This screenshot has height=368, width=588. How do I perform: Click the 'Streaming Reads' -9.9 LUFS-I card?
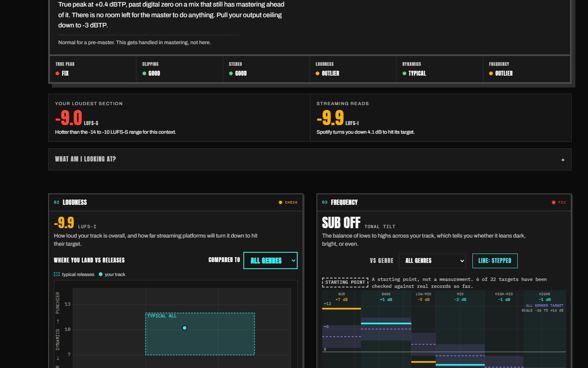(x=441, y=118)
